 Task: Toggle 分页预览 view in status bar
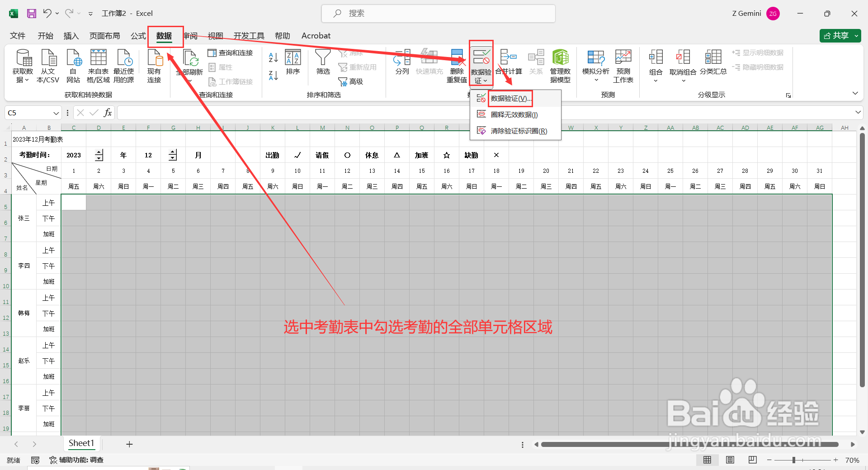pos(752,460)
